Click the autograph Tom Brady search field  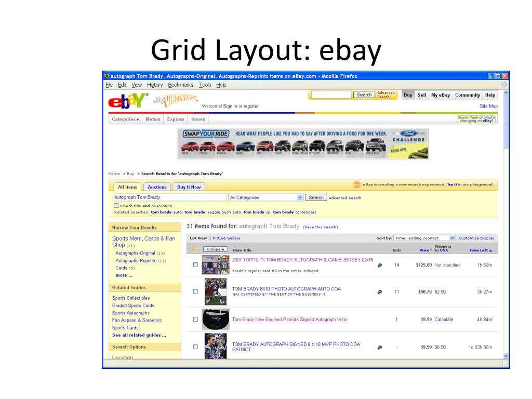click(x=170, y=197)
